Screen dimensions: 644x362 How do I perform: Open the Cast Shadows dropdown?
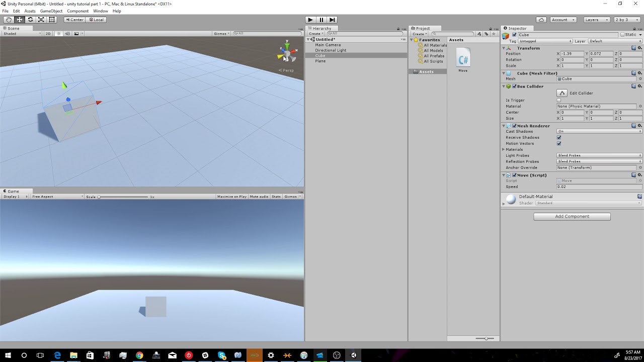click(x=599, y=131)
